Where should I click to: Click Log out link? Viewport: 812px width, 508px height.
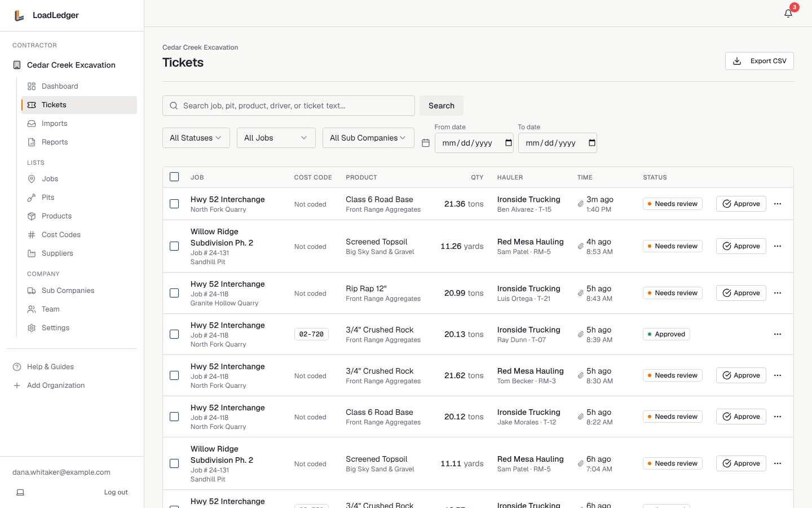coord(116,492)
